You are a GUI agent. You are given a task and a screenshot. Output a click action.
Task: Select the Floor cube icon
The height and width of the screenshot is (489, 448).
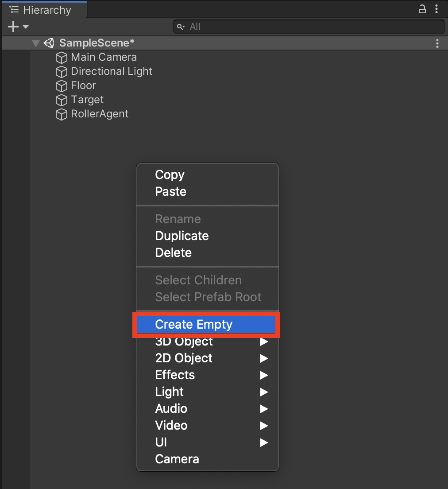click(x=62, y=86)
